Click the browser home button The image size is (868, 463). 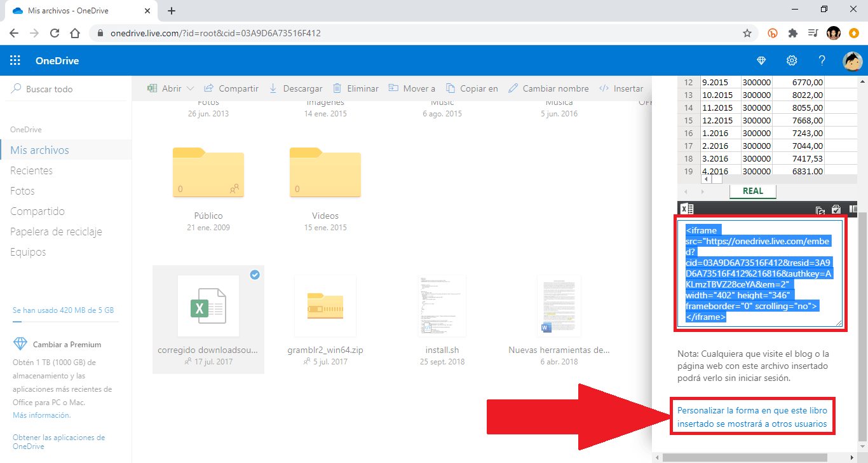point(75,33)
